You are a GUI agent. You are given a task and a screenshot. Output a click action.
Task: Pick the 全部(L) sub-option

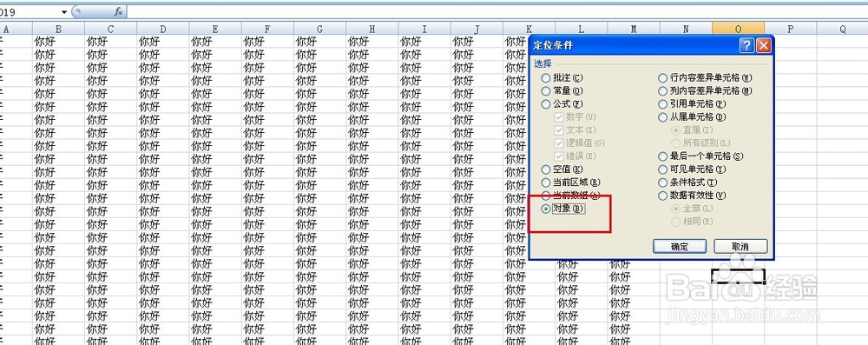click(692, 209)
